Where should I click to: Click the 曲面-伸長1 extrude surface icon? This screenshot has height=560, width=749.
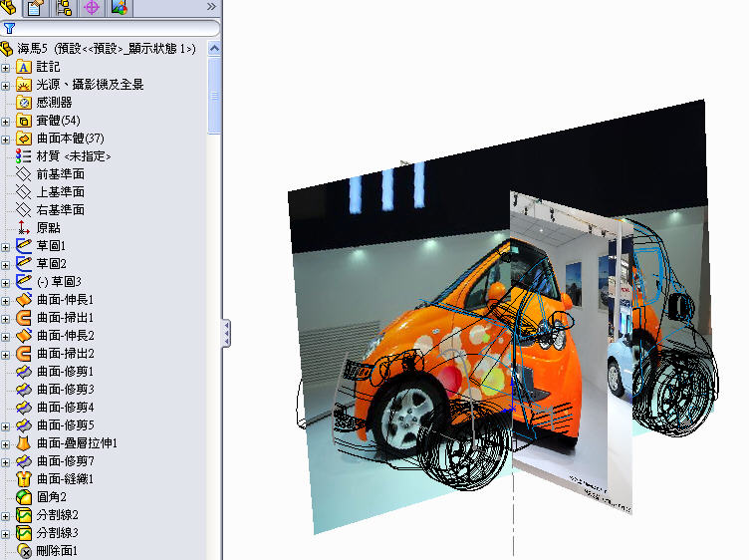point(24,300)
